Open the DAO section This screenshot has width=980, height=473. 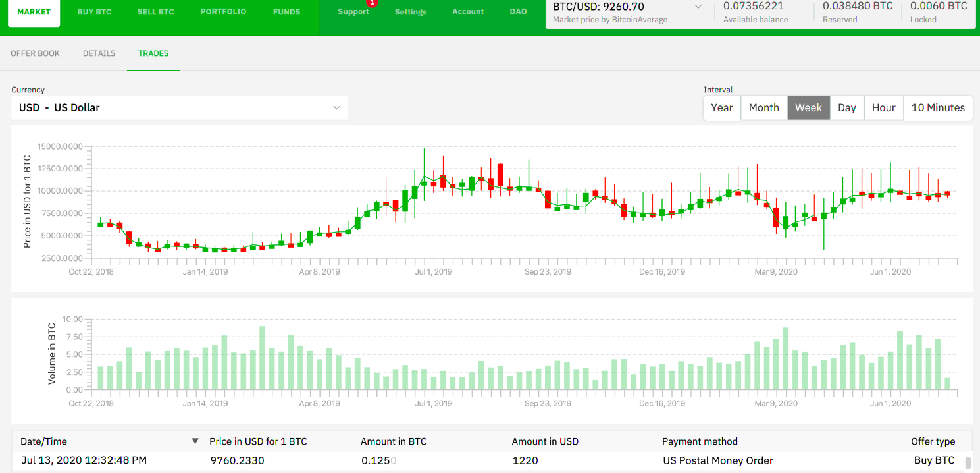tap(518, 11)
